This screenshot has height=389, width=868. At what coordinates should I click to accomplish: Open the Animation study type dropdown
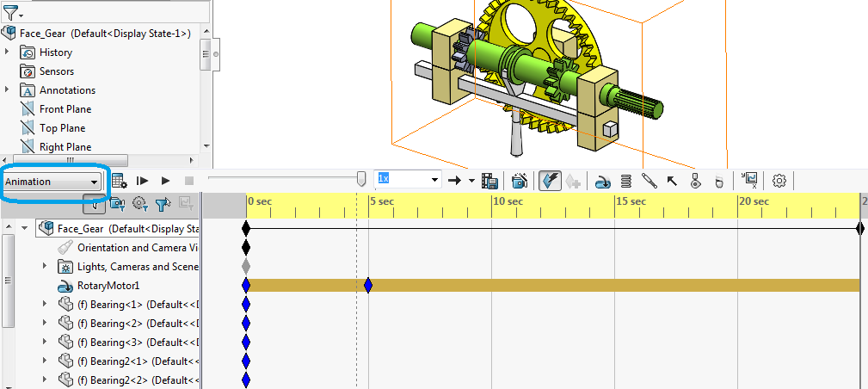[52, 182]
